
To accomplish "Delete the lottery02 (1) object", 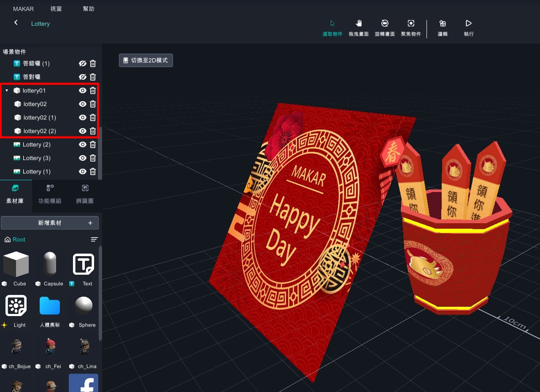I will (x=93, y=118).
